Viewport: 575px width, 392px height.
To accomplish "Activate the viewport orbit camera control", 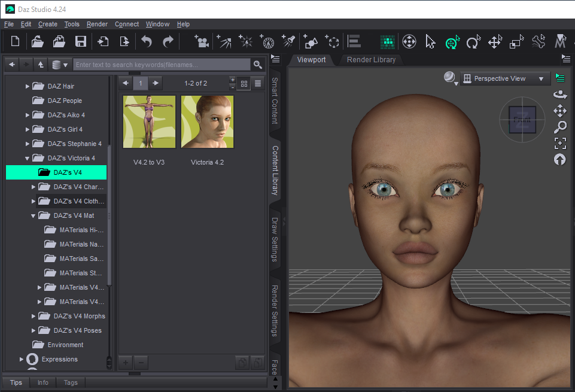I will 560,95.
